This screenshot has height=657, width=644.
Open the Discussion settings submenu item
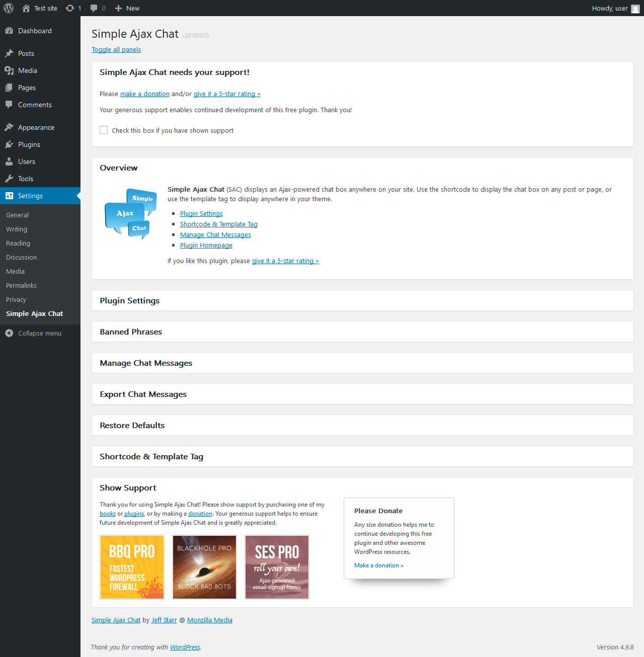tap(40, 257)
